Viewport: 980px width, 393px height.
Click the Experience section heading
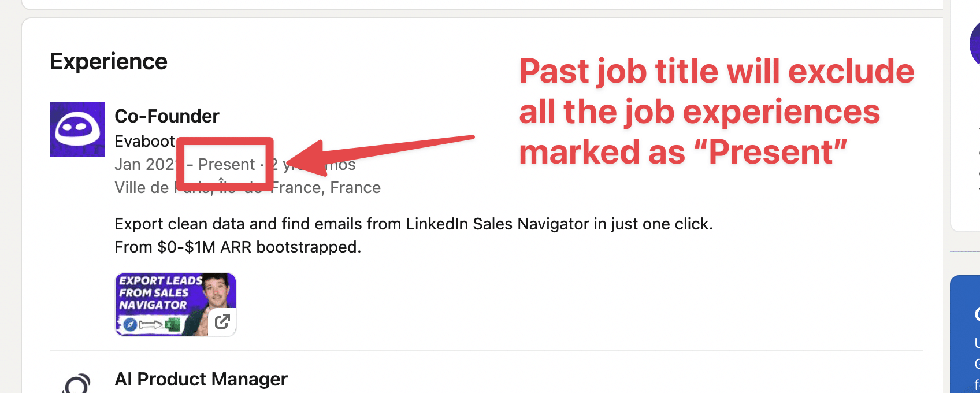(109, 61)
